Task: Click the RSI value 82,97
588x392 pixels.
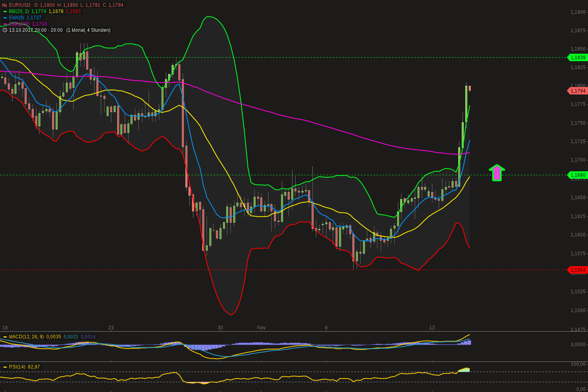Action: click(34, 367)
